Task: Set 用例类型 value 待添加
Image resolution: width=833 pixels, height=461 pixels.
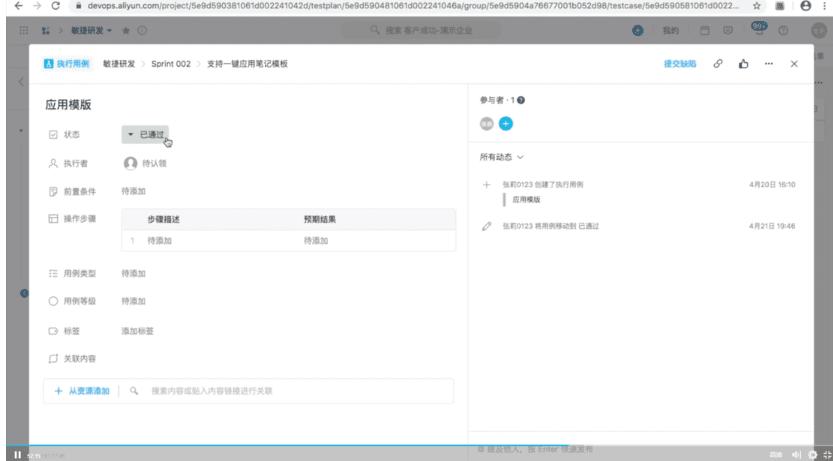Action: click(x=133, y=274)
